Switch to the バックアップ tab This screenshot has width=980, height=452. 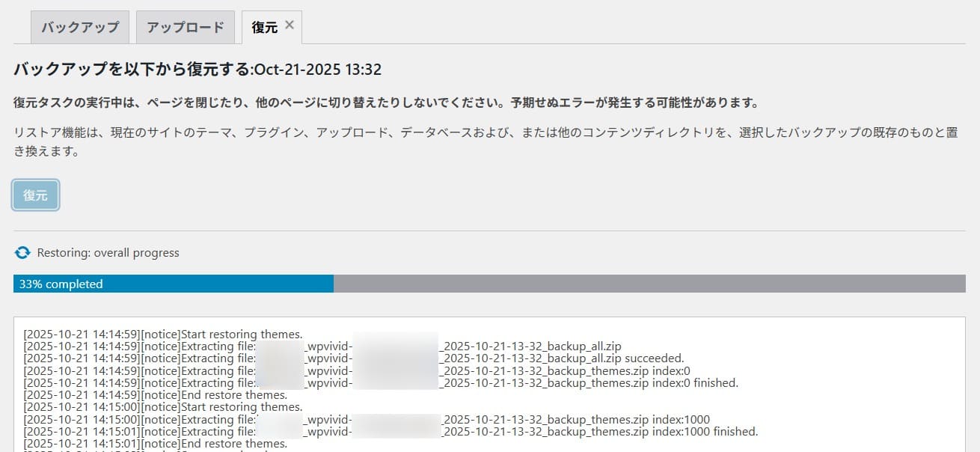(x=79, y=27)
